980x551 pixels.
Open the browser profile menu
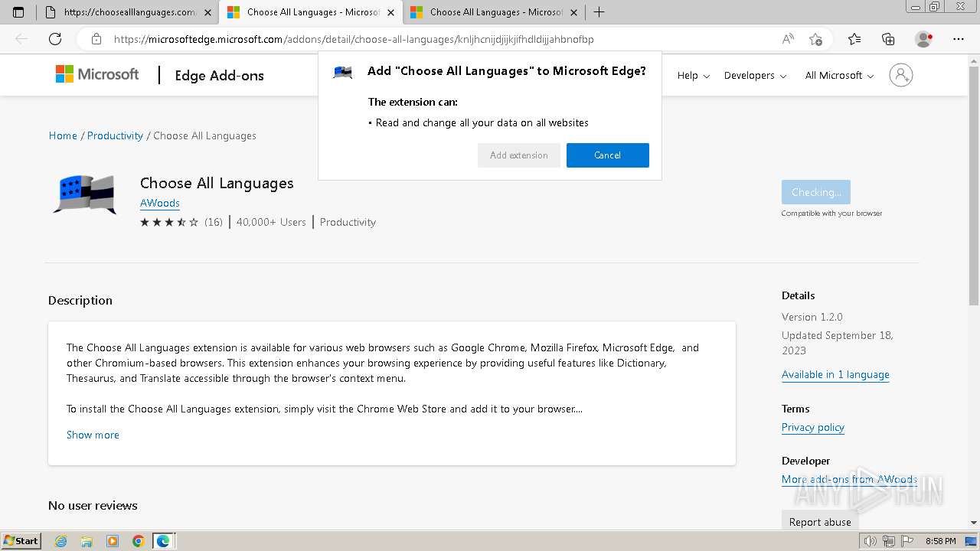[x=924, y=39]
